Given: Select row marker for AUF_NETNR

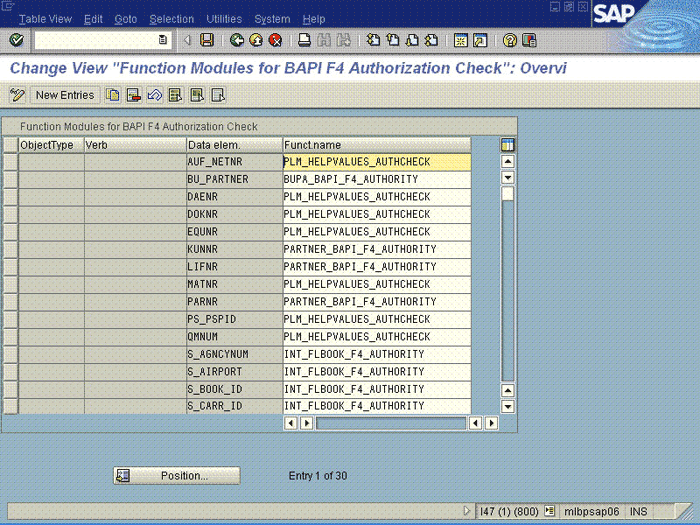Looking at the screenshot, I should point(10,162).
